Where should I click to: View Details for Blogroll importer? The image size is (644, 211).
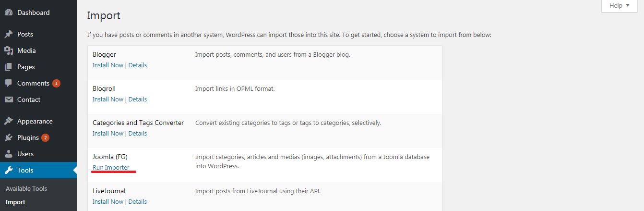coord(138,99)
